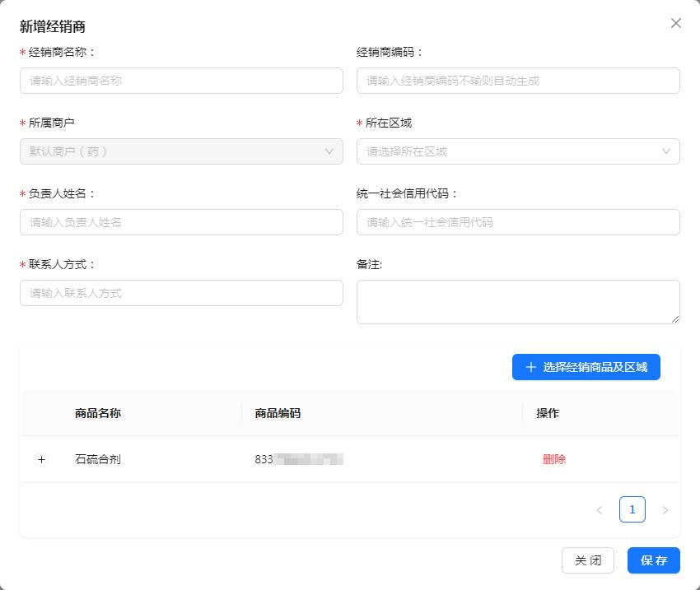Image resolution: width=700 pixels, height=590 pixels.
Task: Click the 操作 column header
Action: click(548, 413)
